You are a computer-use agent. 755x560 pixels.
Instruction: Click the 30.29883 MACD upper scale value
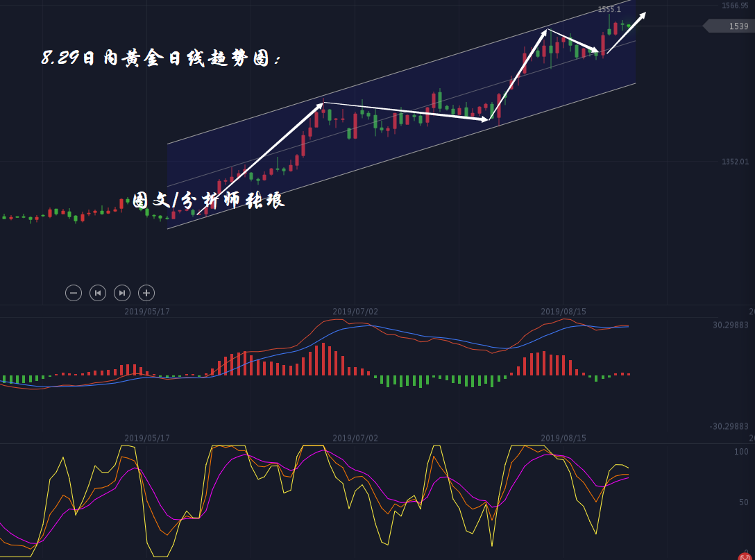click(731, 325)
